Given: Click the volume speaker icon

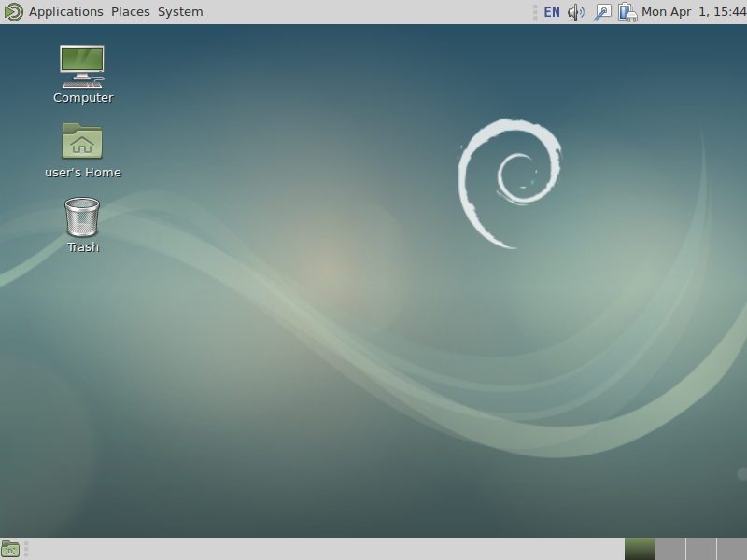Looking at the screenshot, I should tap(576, 12).
